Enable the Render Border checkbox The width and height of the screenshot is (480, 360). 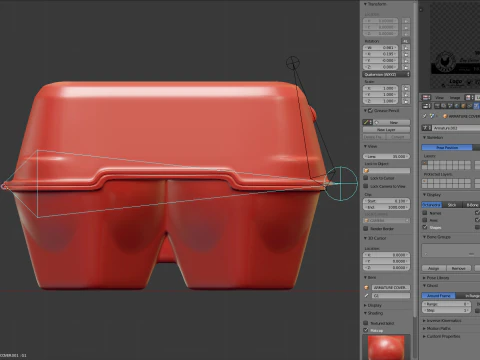pos(366,229)
